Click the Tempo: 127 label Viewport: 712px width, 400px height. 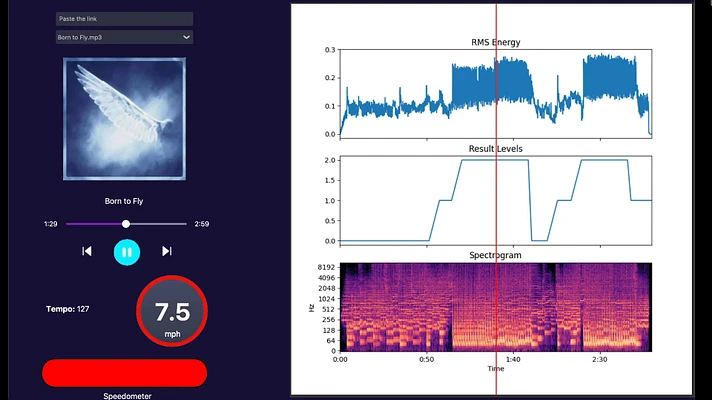pos(68,309)
